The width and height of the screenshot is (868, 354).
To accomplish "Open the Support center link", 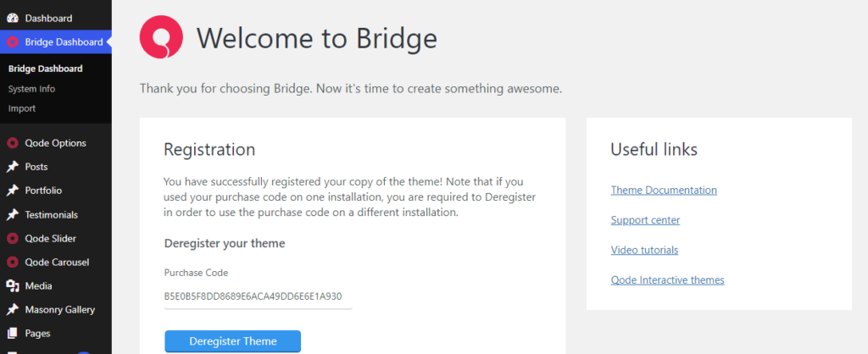I will (x=645, y=220).
